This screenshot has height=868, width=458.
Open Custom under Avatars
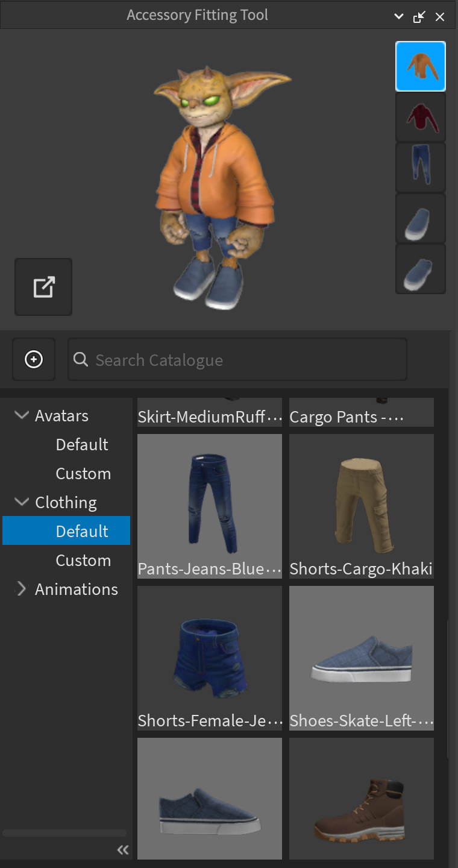[83, 473]
